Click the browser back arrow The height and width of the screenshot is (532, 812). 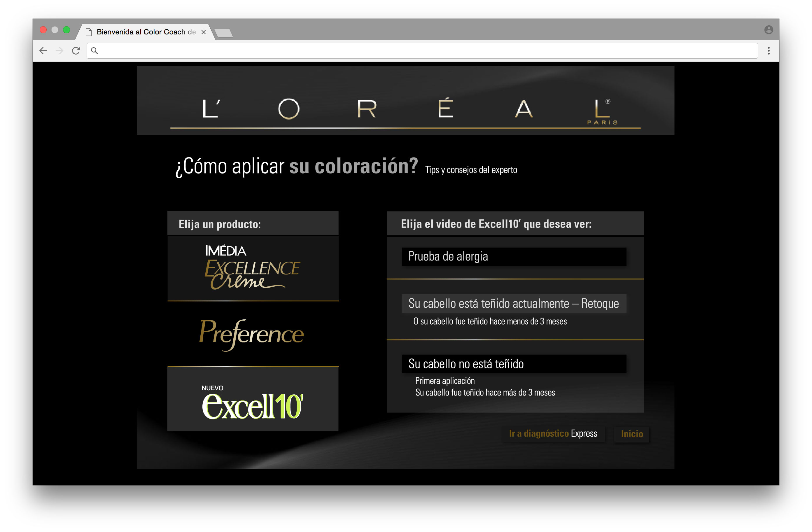(43, 51)
